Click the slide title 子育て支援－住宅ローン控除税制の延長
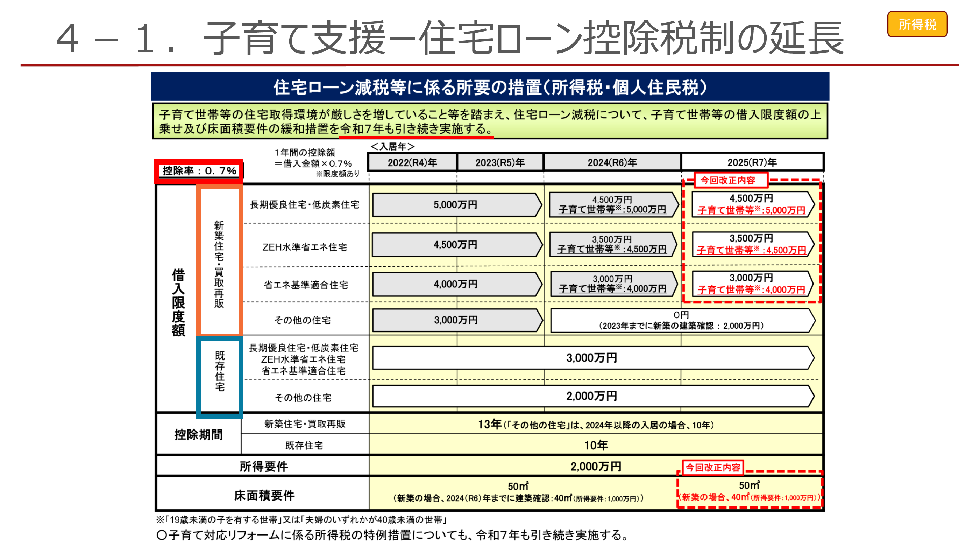Image resolution: width=980 pixels, height=545 pixels. 523,38
